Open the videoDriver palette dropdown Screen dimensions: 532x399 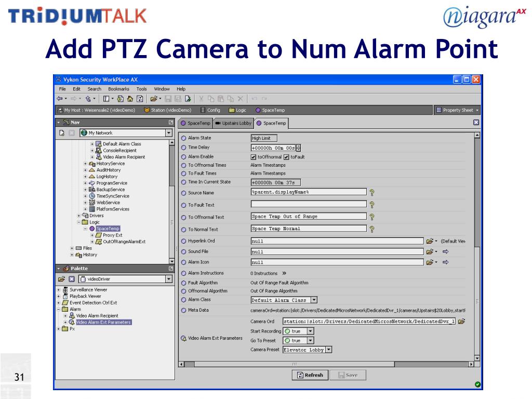click(x=169, y=279)
